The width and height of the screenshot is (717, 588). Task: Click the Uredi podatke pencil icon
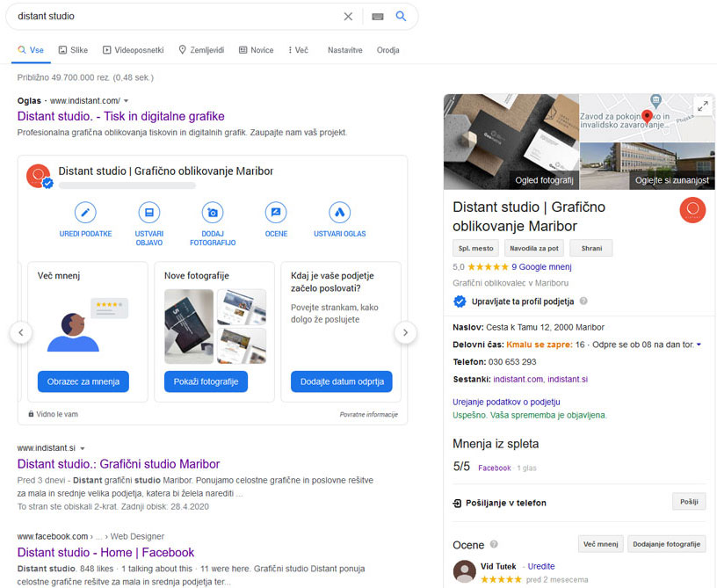pos(85,213)
